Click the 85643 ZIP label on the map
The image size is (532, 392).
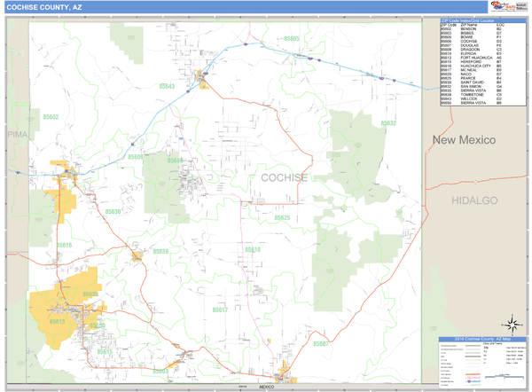coord(167,87)
